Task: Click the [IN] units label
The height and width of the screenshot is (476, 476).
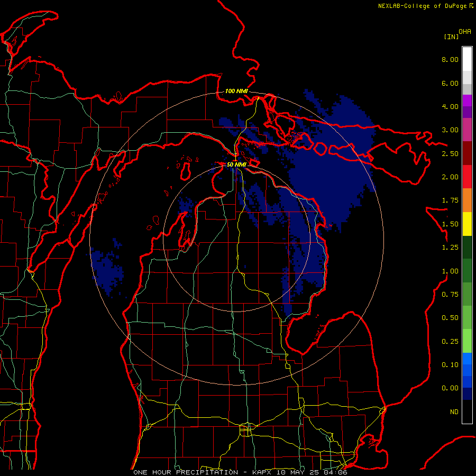Action: click(451, 36)
